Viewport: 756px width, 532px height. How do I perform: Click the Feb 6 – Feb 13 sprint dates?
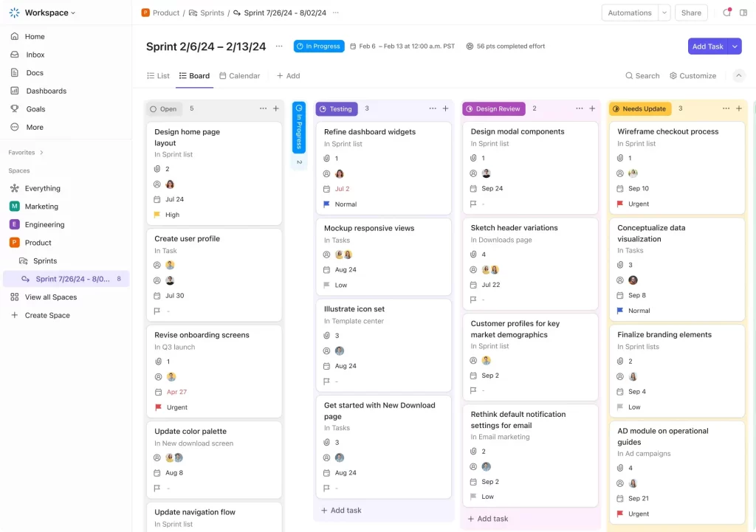tap(402, 46)
